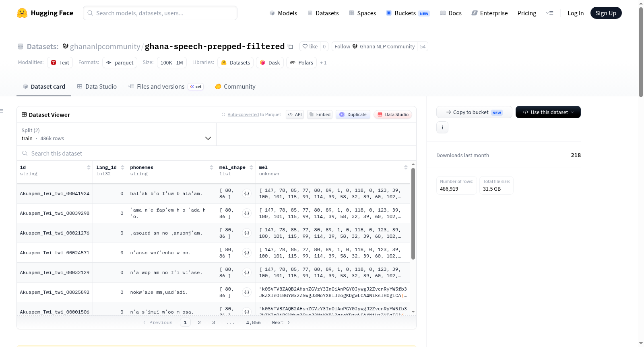Jump to last page 4,856
The width and height of the screenshot is (644, 347).
253,322
